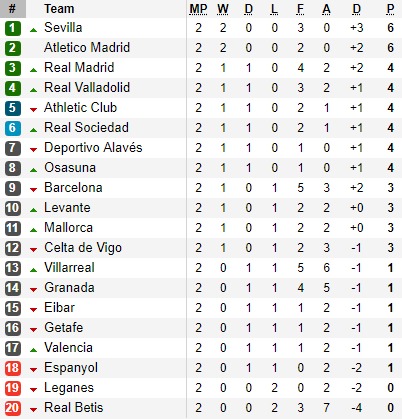The height and width of the screenshot is (419, 402).
Task: Open the Atletico Madrid team link
Action: (x=87, y=47)
